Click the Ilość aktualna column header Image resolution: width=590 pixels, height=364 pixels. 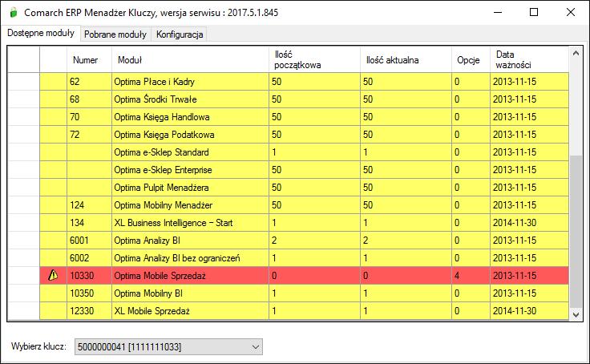[x=406, y=59]
